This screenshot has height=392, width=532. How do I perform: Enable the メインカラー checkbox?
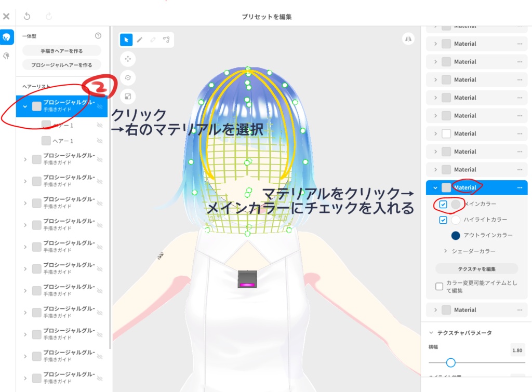pos(443,205)
